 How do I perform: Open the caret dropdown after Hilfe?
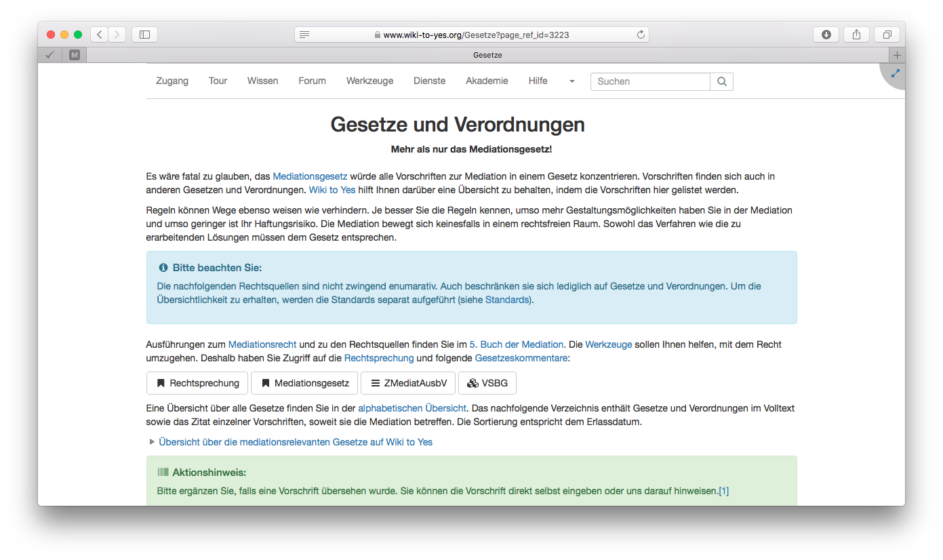[571, 81]
